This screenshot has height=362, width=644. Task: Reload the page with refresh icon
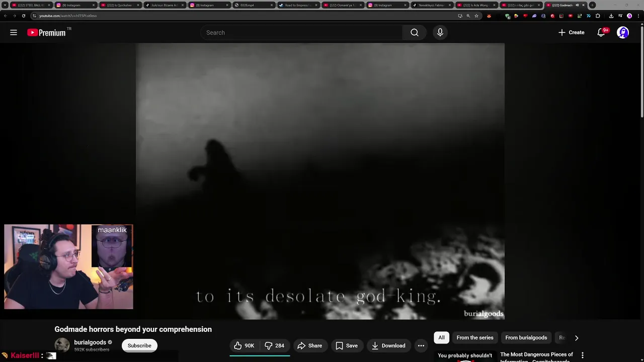(x=24, y=16)
